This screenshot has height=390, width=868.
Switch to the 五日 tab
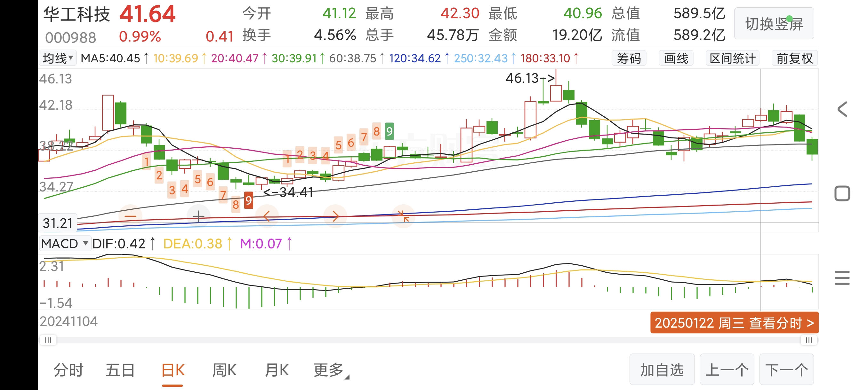[120, 370]
